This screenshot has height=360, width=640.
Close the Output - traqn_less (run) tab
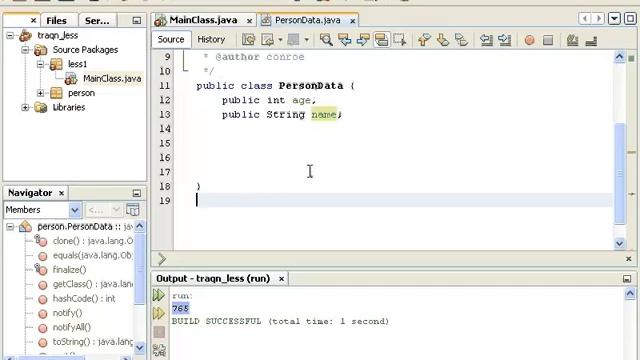click(x=281, y=279)
